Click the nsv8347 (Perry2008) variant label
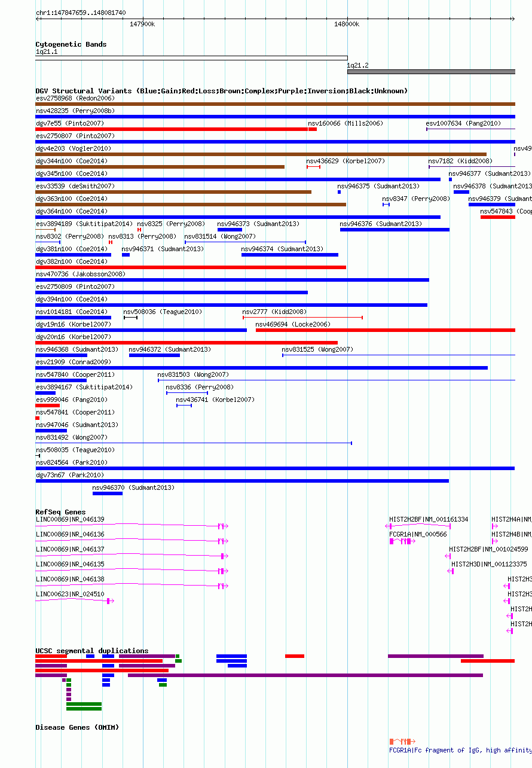532x768 pixels. (x=416, y=199)
